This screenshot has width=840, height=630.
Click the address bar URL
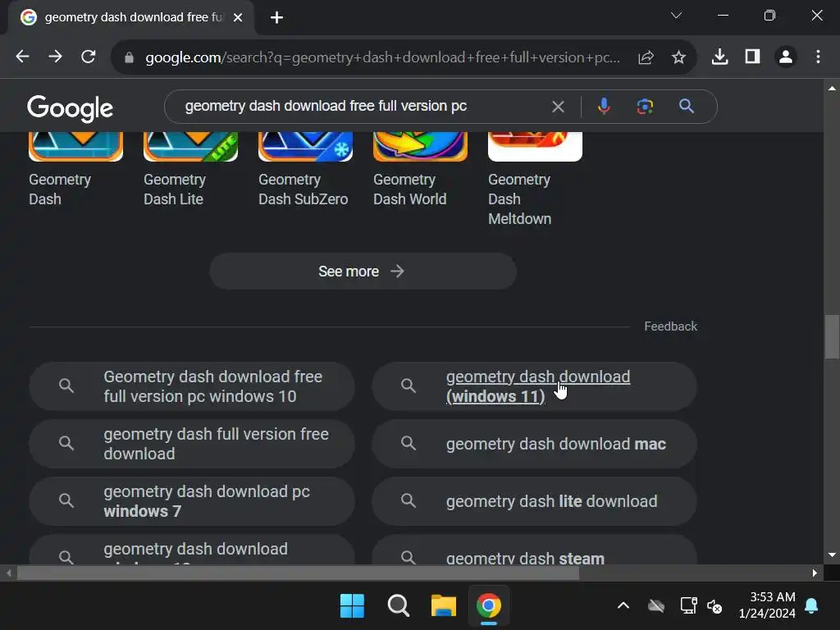(x=382, y=57)
